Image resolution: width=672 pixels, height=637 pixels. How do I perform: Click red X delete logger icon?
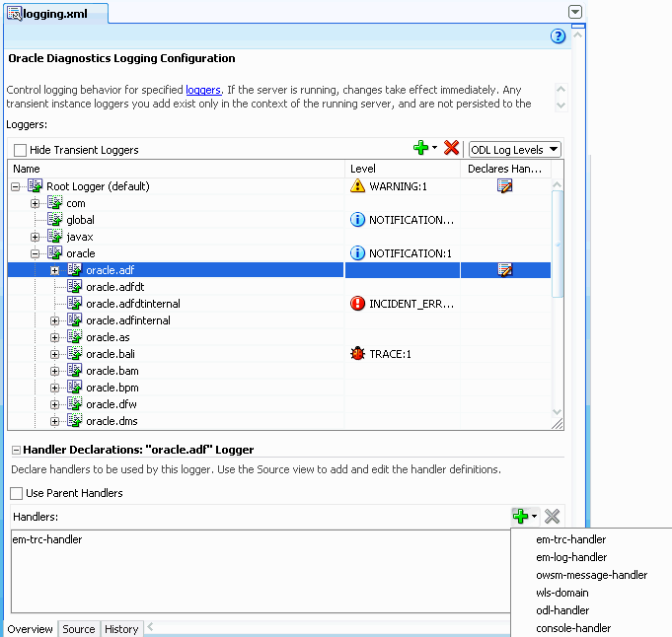[451, 148]
